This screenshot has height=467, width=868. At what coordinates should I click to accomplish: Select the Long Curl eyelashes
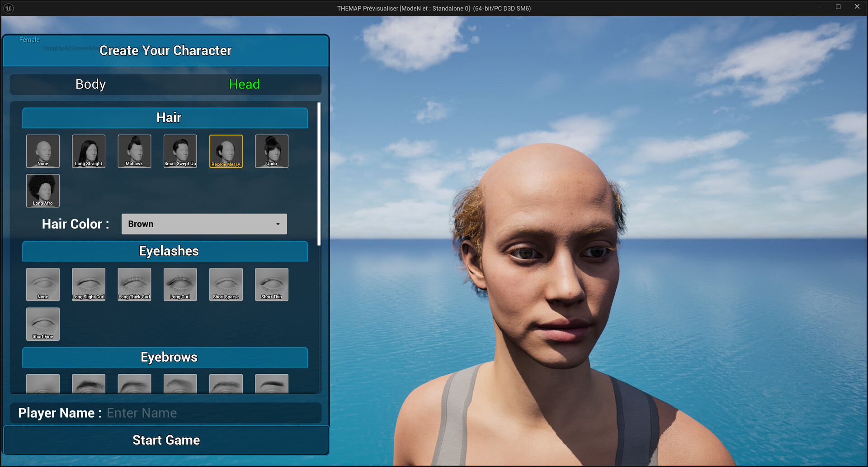(x=180, y=284)
